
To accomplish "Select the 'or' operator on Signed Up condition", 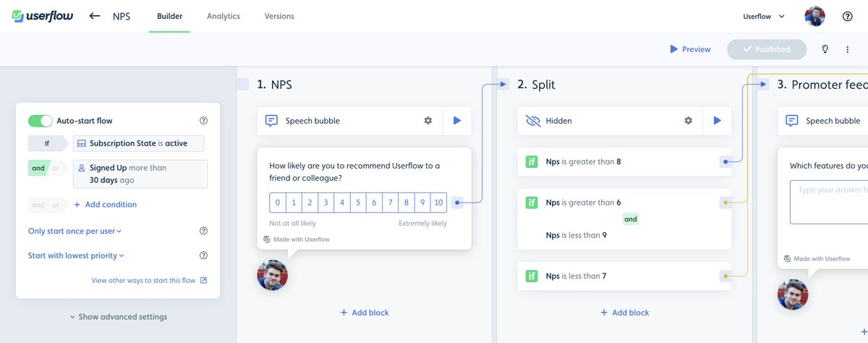I will pyautogui.click(x=56, y=168).
